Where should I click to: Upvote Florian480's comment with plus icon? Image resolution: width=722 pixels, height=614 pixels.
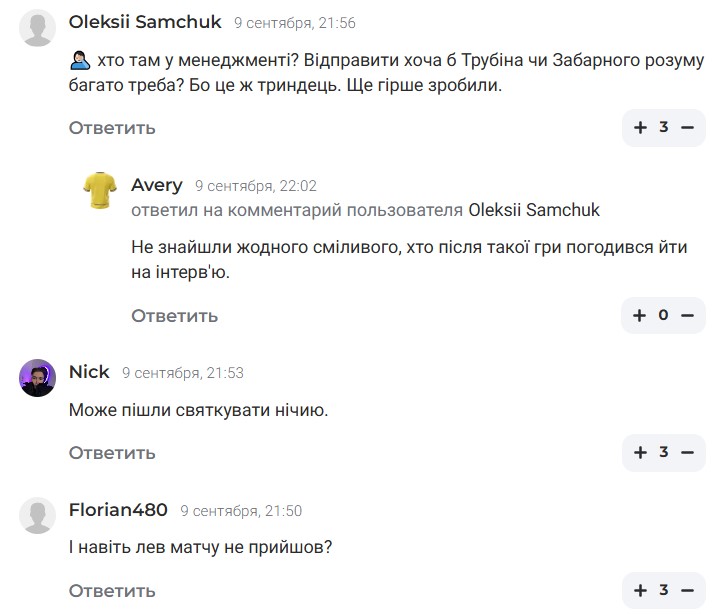(640, 591)
